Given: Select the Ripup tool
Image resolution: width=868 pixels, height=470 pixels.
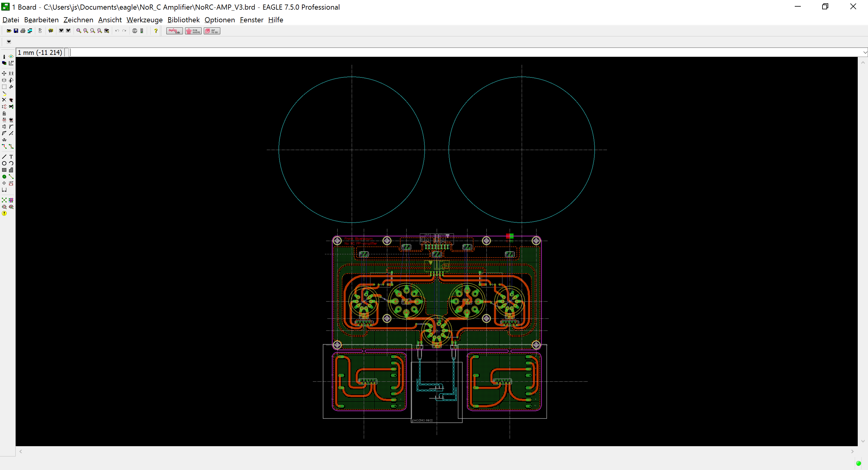Looking at the screenshot, I should pos(11,146).
